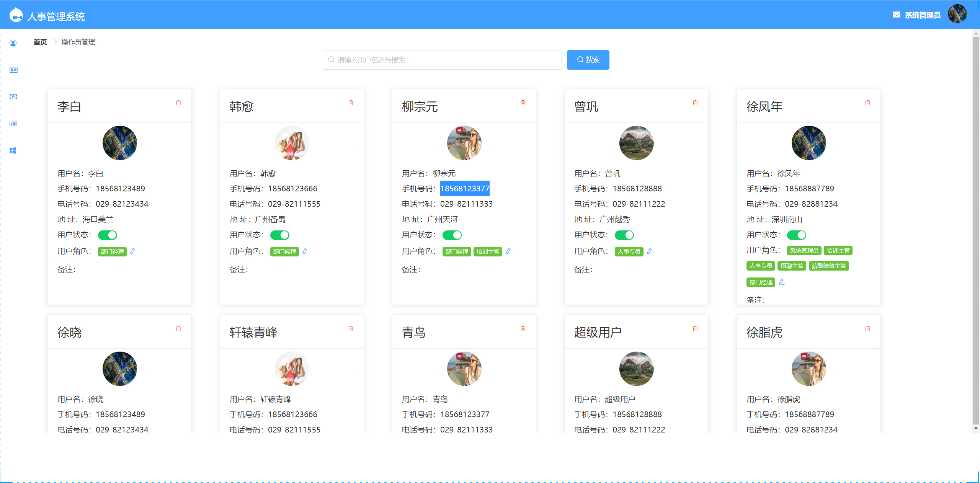Image resolution: width=980 pixels, height=483 pixels.
Task: Remove 徐凤年 using its trash icon
Action: click(867, 103)
